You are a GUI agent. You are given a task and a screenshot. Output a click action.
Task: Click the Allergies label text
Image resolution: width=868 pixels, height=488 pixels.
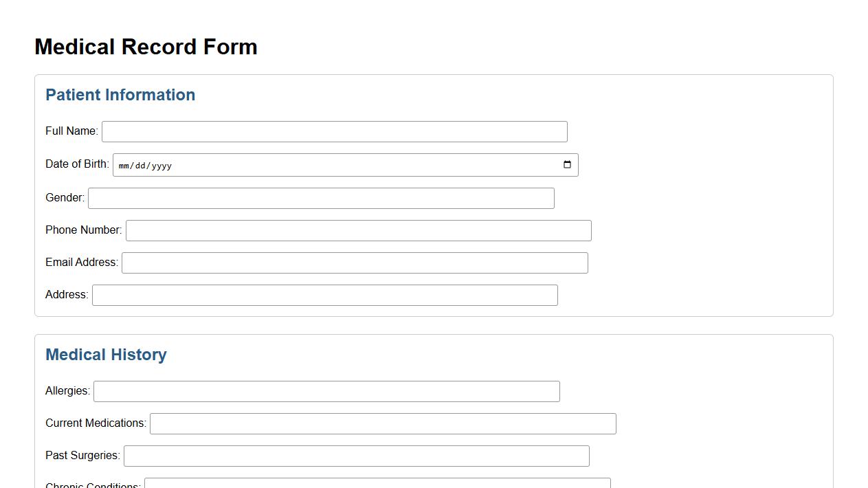(67, 390)
